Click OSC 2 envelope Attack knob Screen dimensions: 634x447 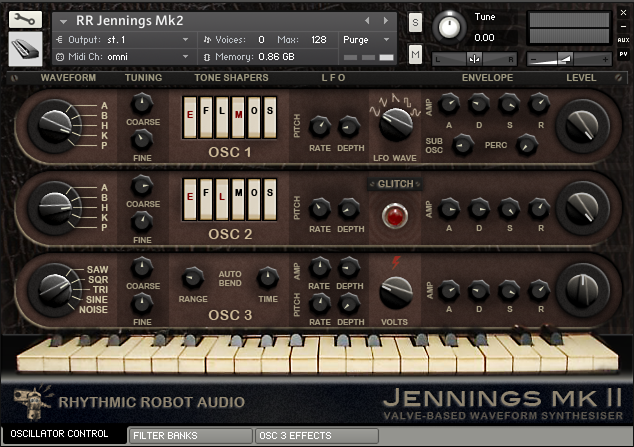449,209
